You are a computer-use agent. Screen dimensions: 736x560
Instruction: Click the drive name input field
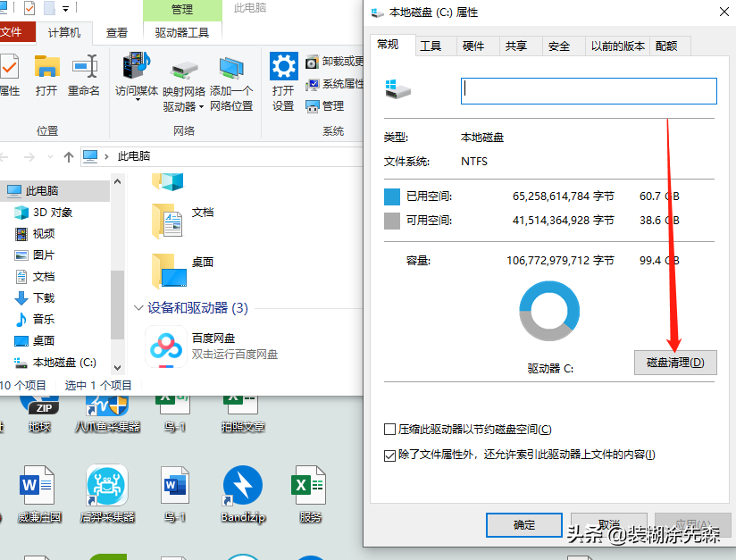coord(589,90)
